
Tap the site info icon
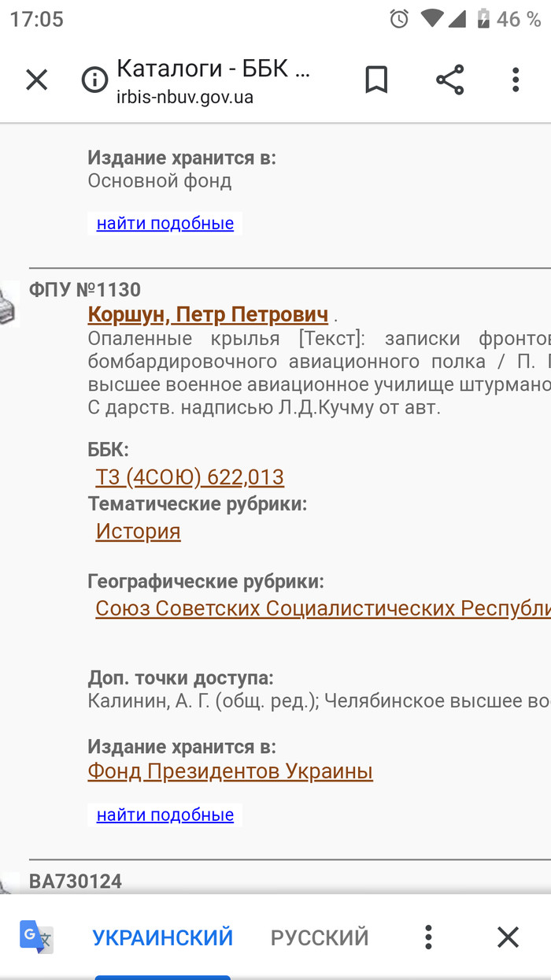[x=95, y=80]
